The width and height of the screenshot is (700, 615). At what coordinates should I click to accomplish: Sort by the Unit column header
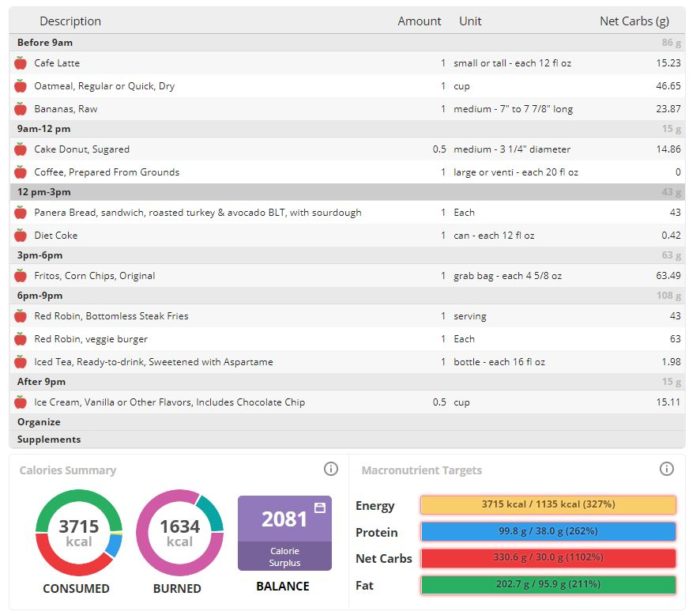(x=470, y=21)
